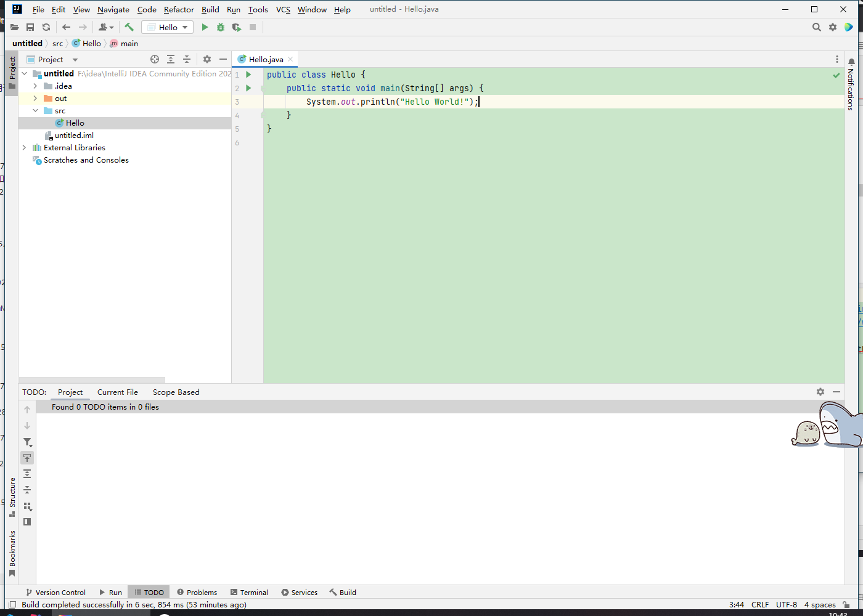
Task: Run 'Hello' with the green play icon
Action: [205, 27]
